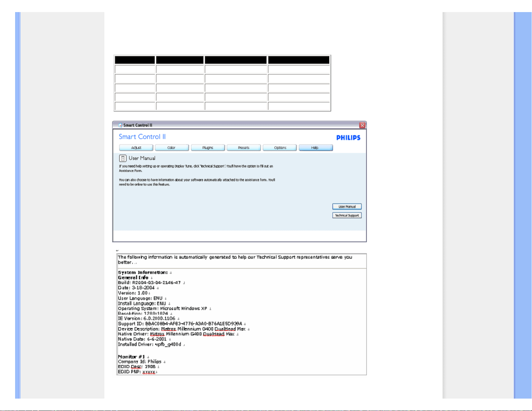Select the 'Native Date: 6-6-2001' line
The image size is (532, 411).
click(x=142, y=339)
